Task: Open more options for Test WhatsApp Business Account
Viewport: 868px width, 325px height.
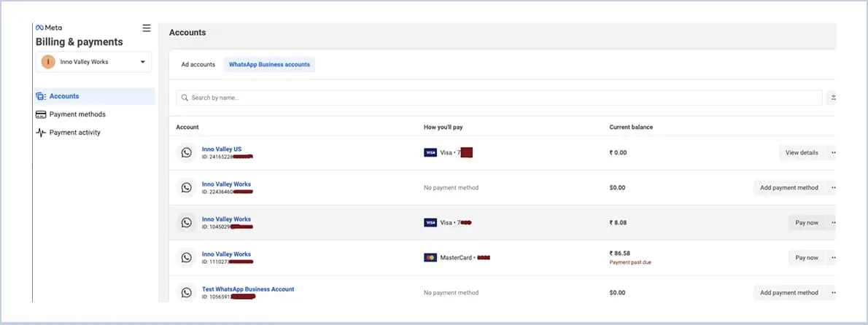Action: [832, 292]
